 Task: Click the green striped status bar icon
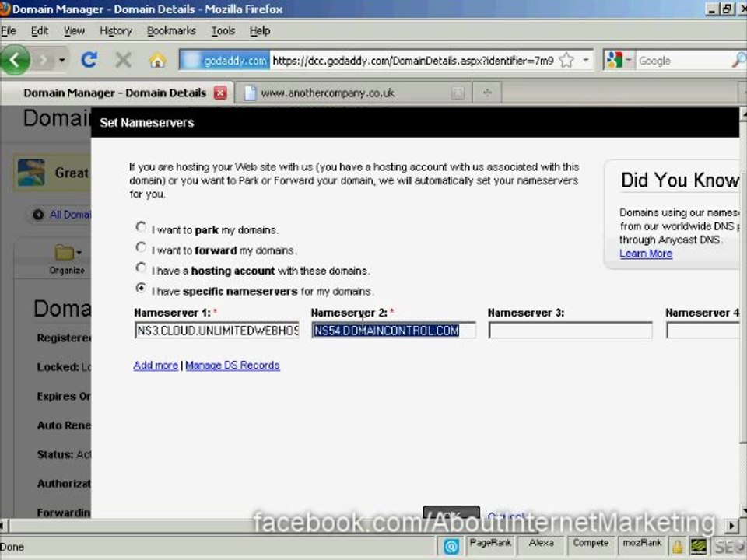(x=699, y=547)
